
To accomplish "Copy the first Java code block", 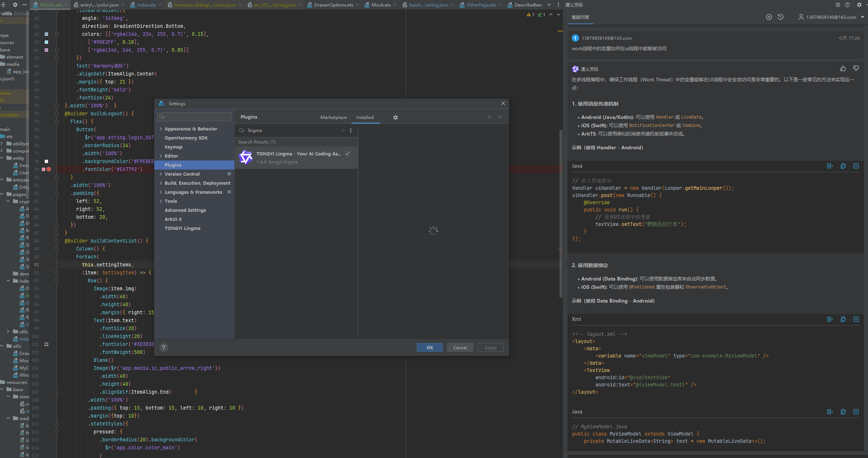I will pyautogui.click(x=843, y=166).
